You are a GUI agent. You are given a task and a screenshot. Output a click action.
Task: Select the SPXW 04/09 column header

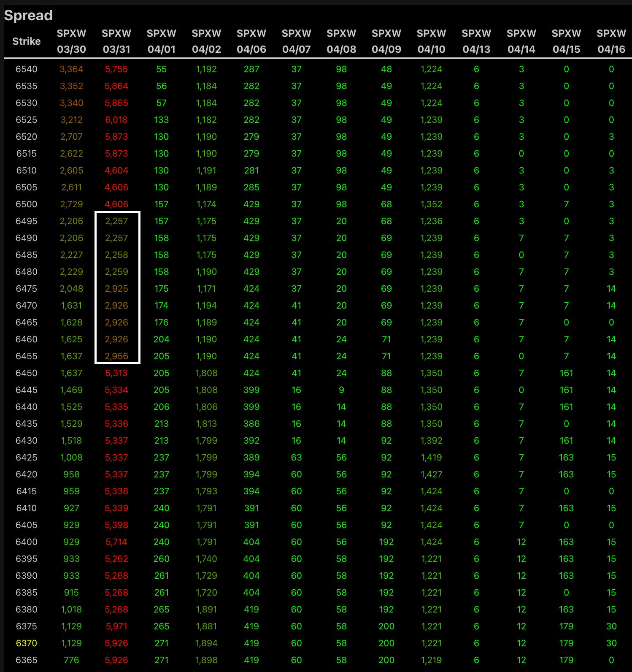click(x=386, y=41)
